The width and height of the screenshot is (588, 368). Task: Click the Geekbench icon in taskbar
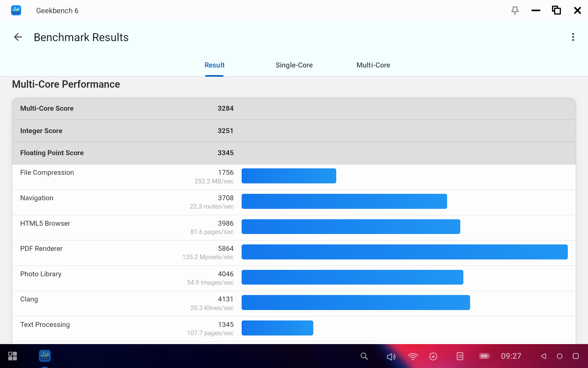click(x=45, y=356)
